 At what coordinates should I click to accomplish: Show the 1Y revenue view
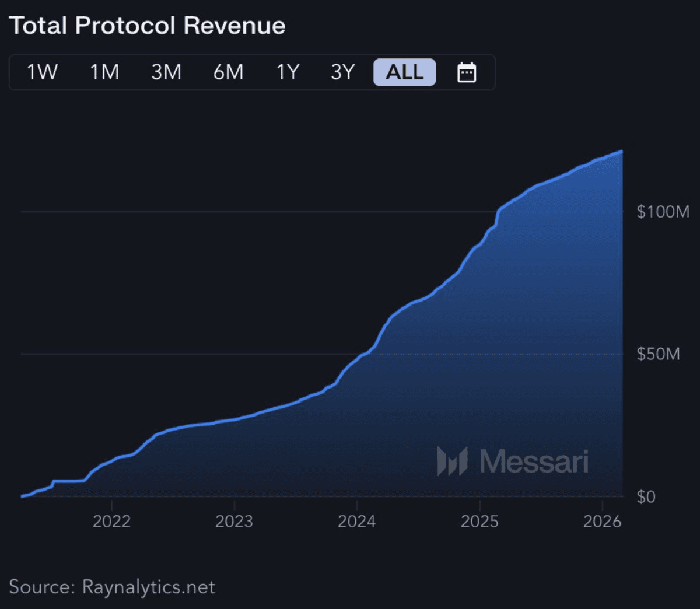click(288, 72)
